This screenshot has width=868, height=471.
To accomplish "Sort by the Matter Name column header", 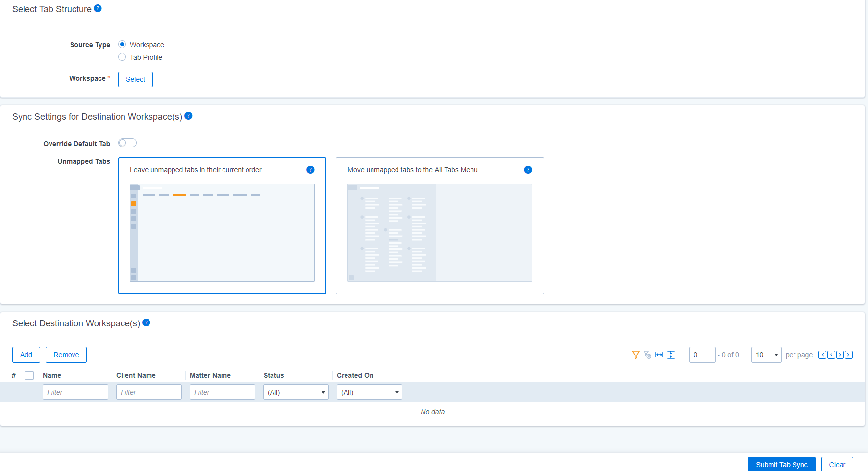I will click(210, 375).
